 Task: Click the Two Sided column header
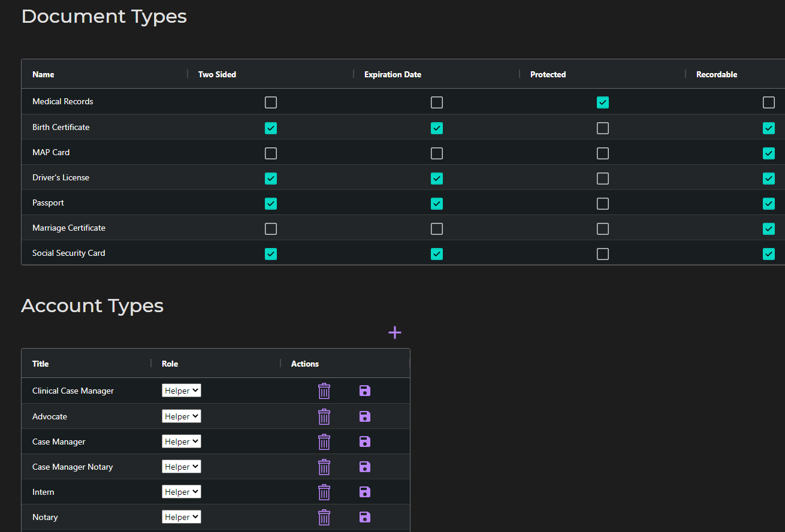click(217, 74)
